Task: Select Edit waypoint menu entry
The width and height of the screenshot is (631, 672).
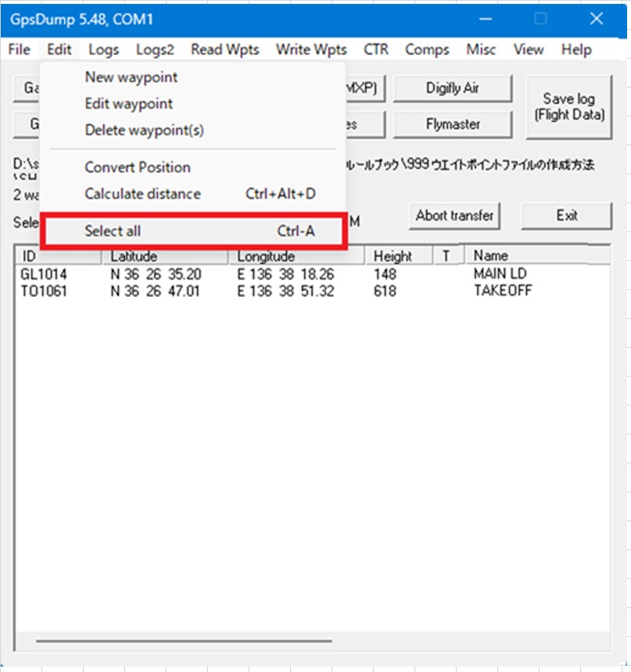Action: tap(128, 104)
